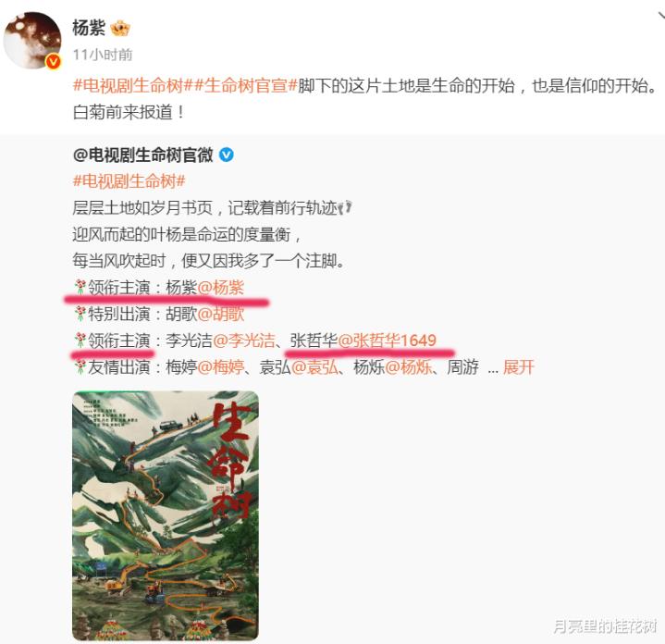Click the @胡歌 mention

pos(221,314)
